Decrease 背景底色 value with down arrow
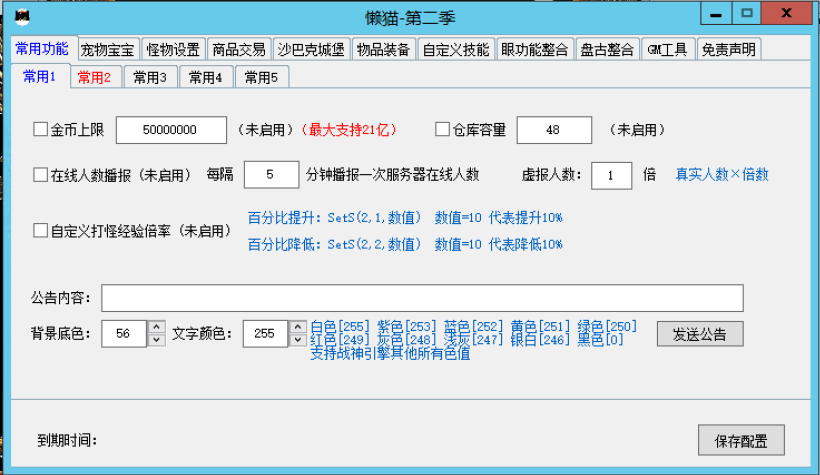The height and width of the screenshot is (475, 820). [x=157, y=340]
